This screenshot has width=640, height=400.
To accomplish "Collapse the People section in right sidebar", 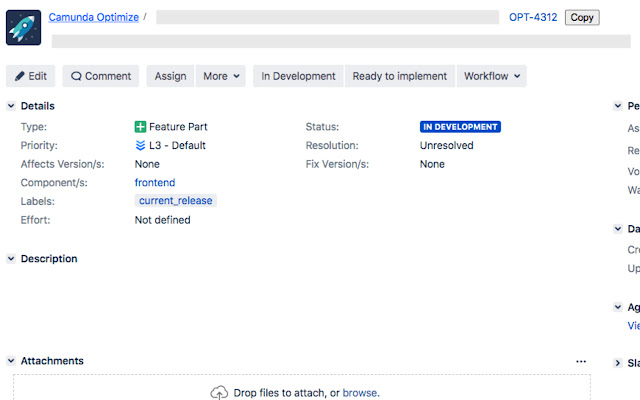I will click(x=618, y=106).
